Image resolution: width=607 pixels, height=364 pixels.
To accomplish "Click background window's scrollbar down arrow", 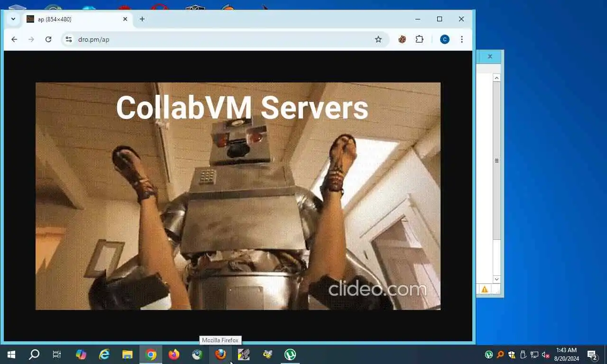I will [497, 279].
